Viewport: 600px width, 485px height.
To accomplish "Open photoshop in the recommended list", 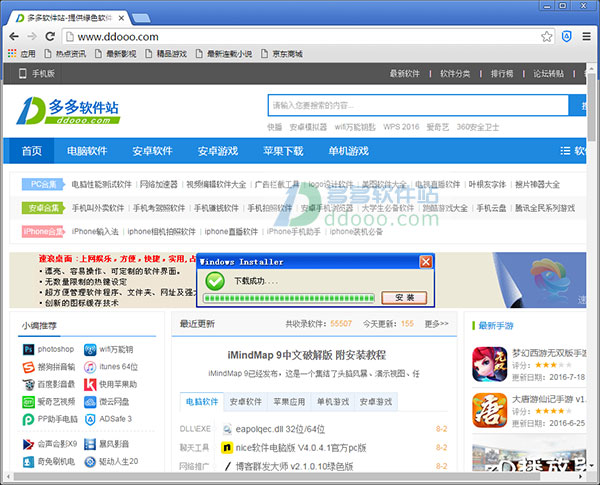I will [x=48, y=349].
